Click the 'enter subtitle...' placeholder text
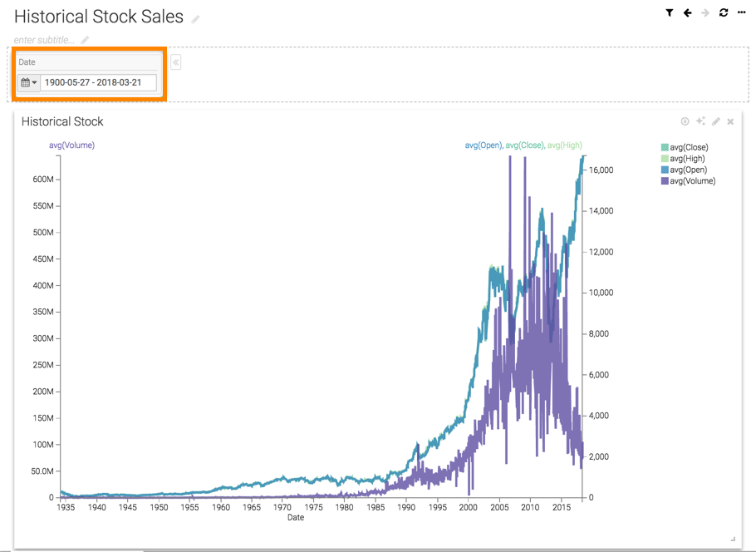The height and width of the screenshot is (552, 756). 44,40
